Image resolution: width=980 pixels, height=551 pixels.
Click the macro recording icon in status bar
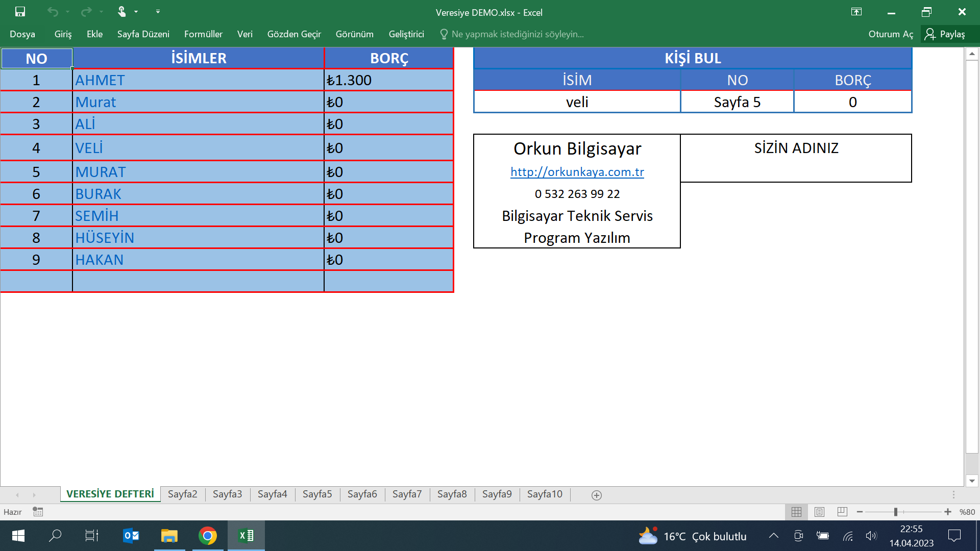click(38, 512)
